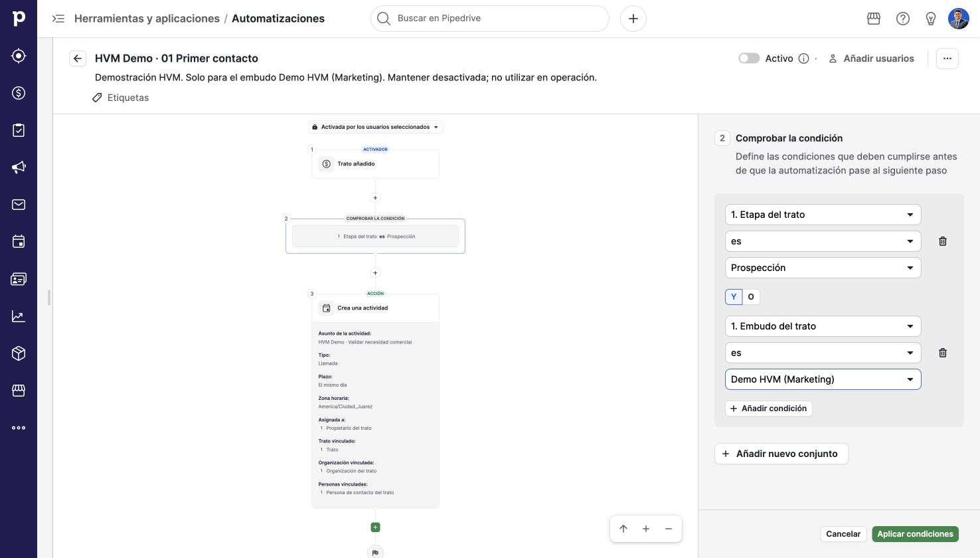Delete the Etapa del trato condition
This screenshot has height=558, width=980.
pyautogui.click(x=943, y=241)
